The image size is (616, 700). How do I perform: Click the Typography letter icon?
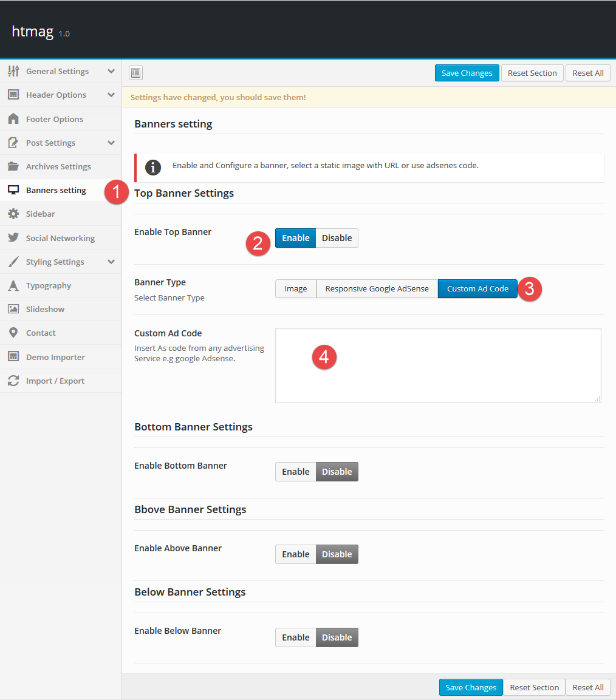click(x=13, y=285)
